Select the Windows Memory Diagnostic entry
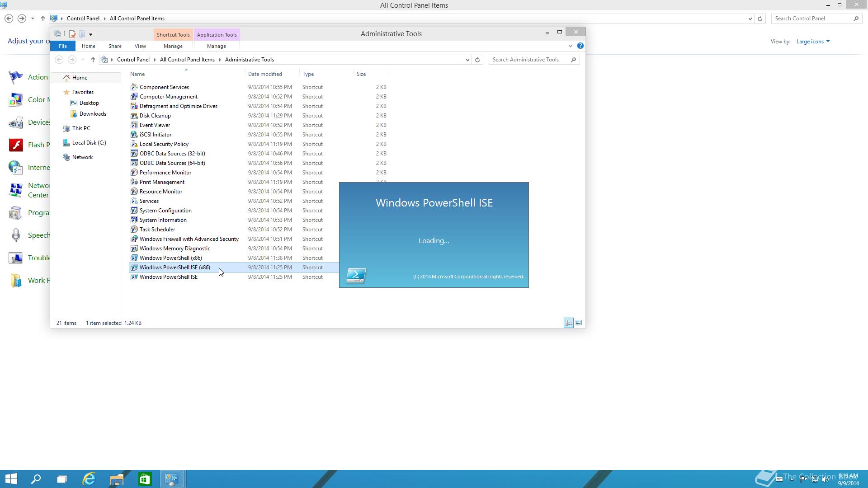Viewport: 868px width, 488px height. tap(175, 249)
